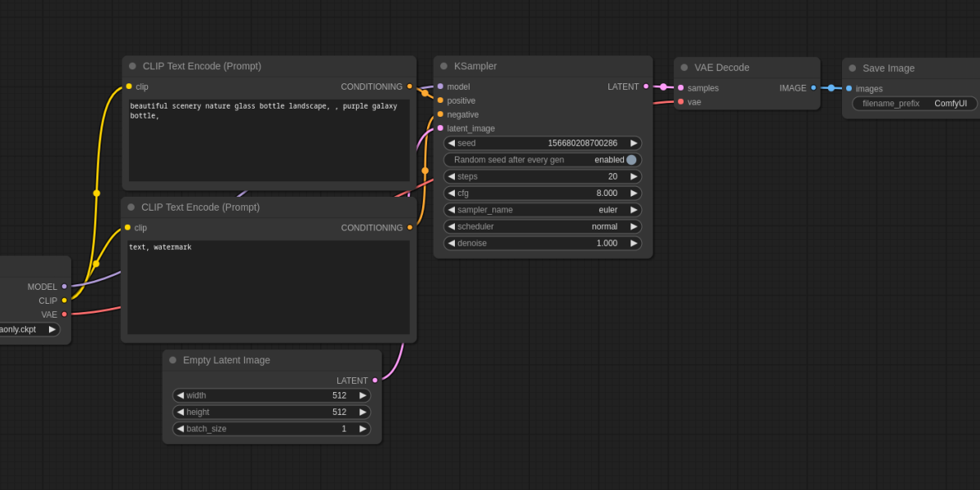
Task: Decrease the cfg value with left arrow
Action: [451, 194]
